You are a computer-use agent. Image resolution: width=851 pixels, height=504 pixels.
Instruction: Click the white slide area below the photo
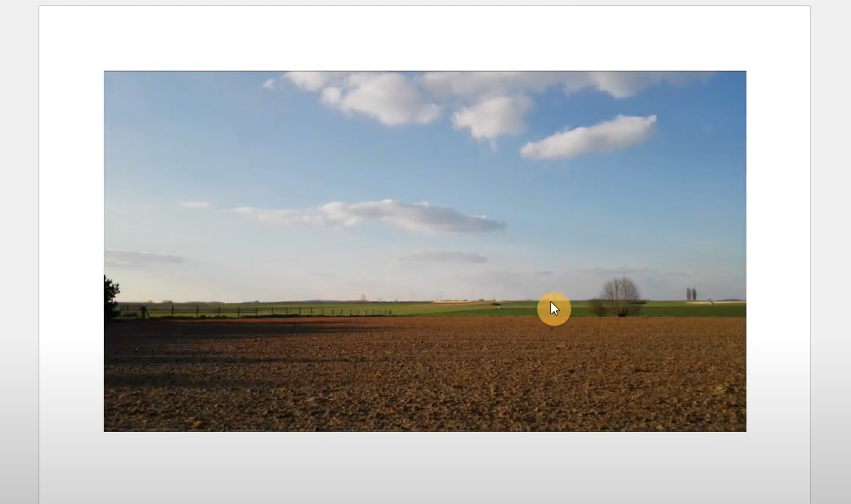[425, 468]
